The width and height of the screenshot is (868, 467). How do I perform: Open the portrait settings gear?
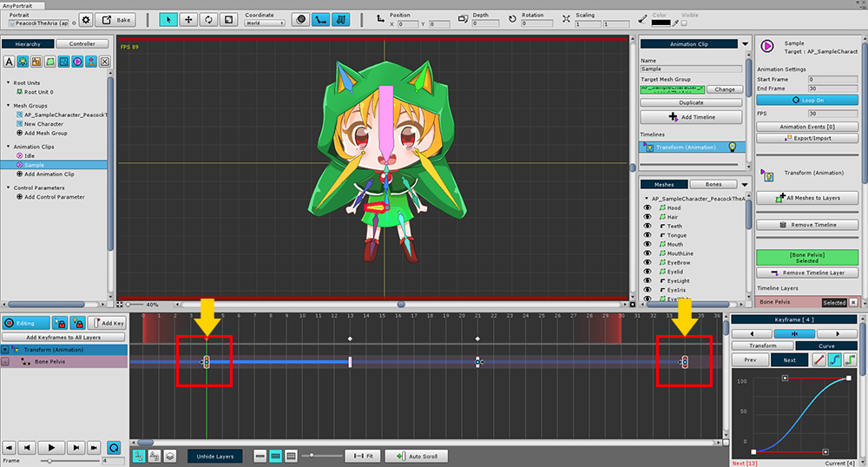coord(86,21)
